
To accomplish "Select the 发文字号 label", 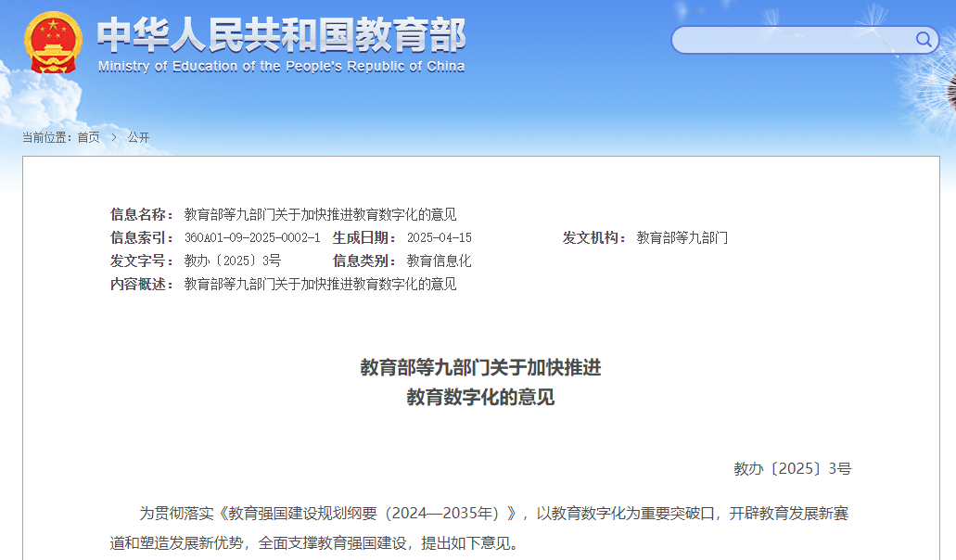I will tap(142, 261).
